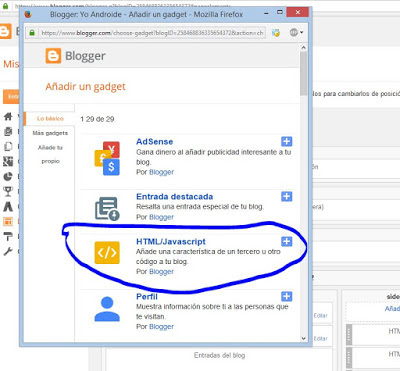Add the AdSense gadget with plus button
Viewport: 400px width, 371px height.
[x=287, y=141]
